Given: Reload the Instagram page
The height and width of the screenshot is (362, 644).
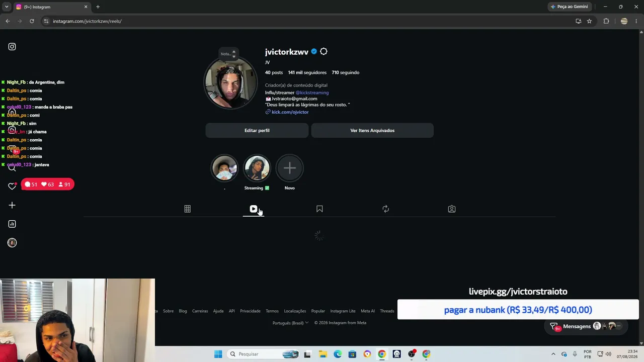Looking at the screenshot, I should click(32, 21).
